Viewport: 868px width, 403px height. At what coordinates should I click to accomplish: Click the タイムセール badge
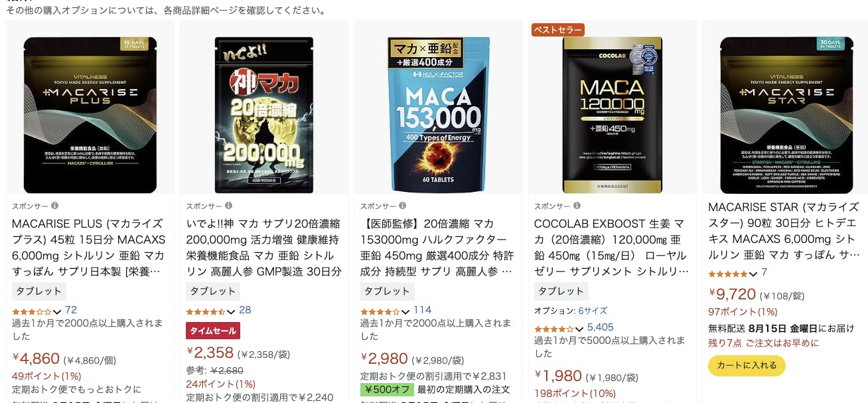(x=213, y=331)
